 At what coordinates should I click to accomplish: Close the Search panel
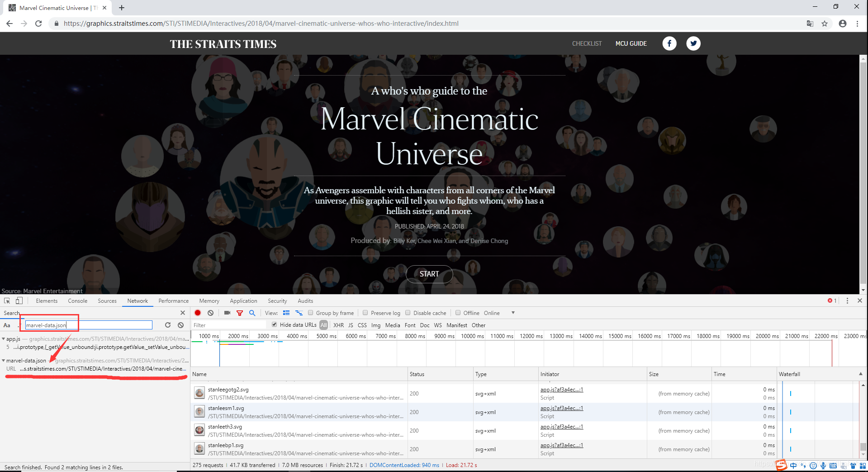tap(183, 313)
